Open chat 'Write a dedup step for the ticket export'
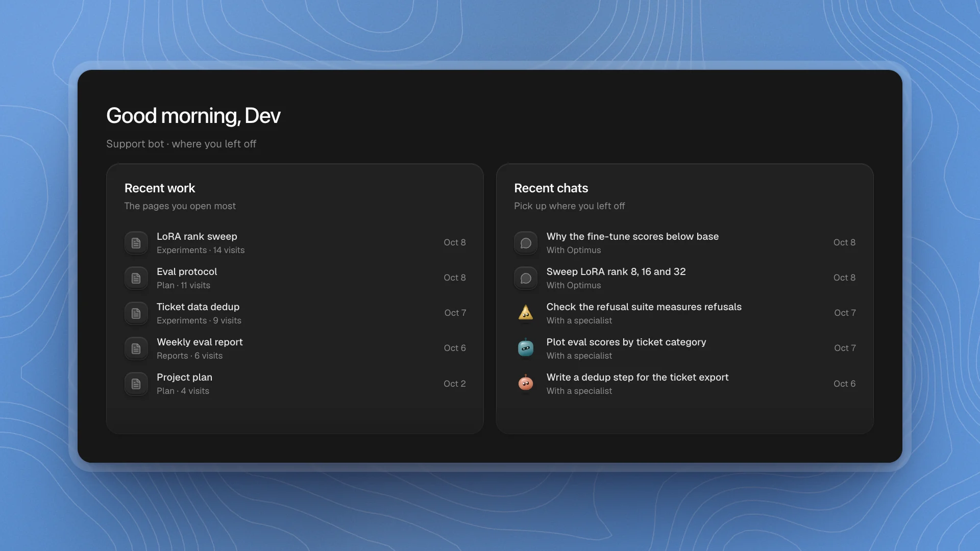 684,384
